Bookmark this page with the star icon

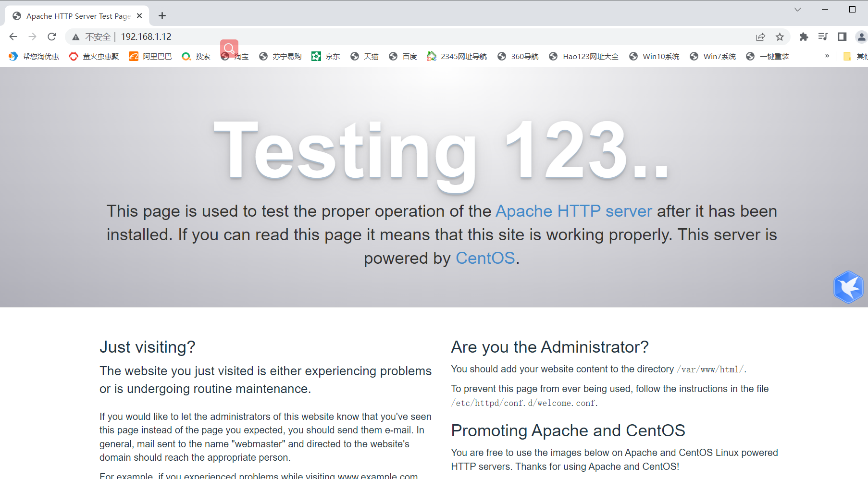pos(780,37)
